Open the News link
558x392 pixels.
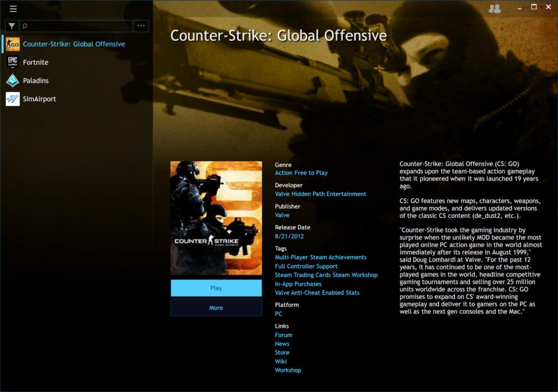point(282,344)
